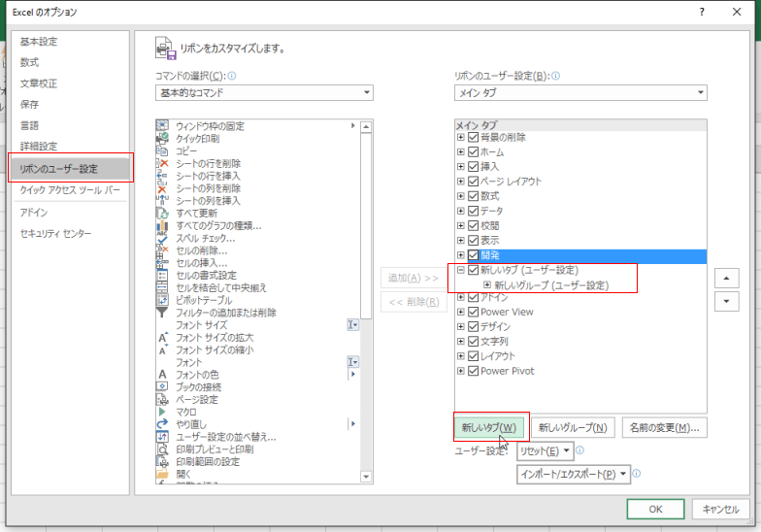Click the Page Setup (ページ設定) icon

click(x=162, y=400)
